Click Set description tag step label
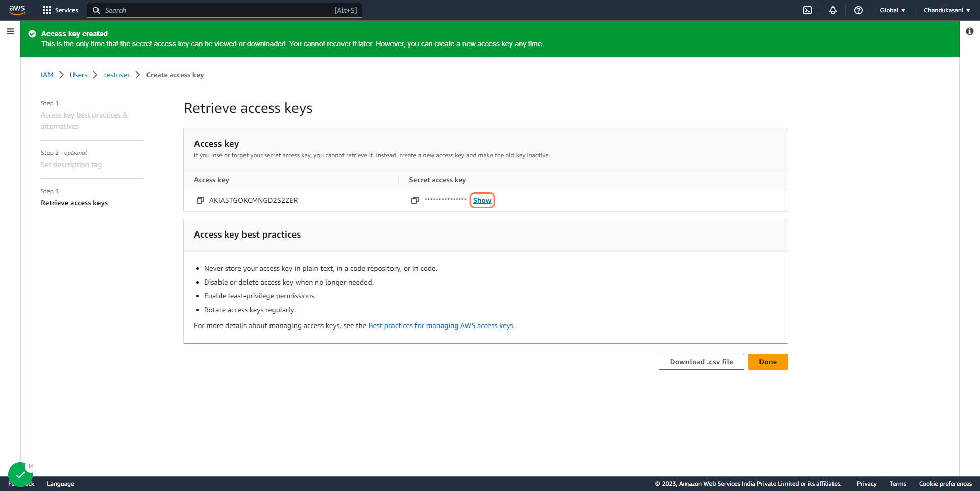 71,165
